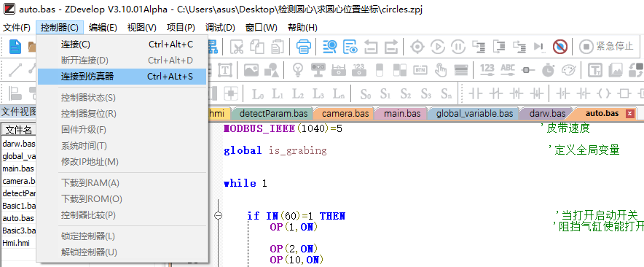Click the step out icon
The height and width of the screenshot is (267, 644).
519,47
